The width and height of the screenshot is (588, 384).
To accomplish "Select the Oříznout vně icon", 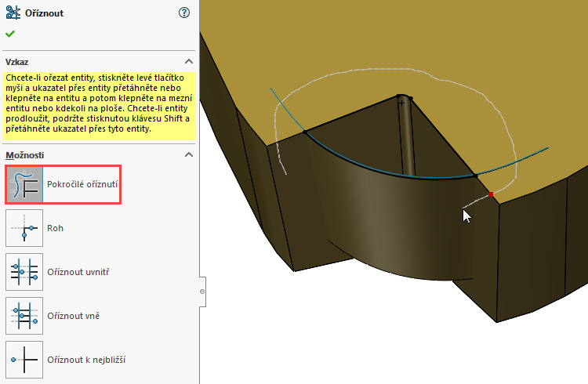I will (24, 316).
